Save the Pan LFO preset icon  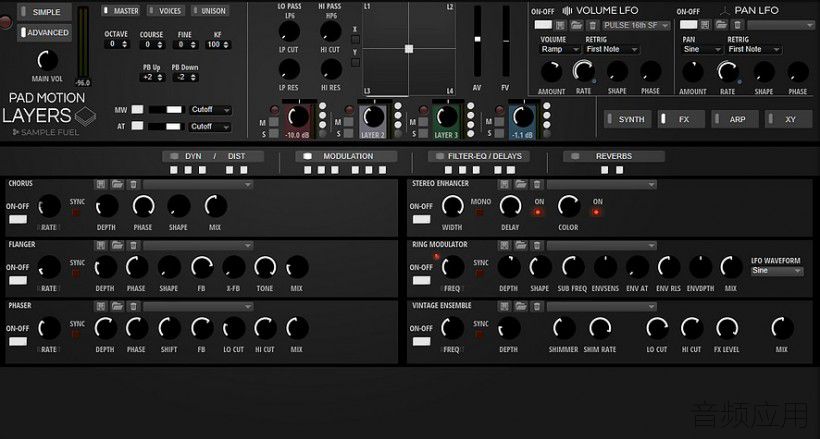tap(705, 25)
